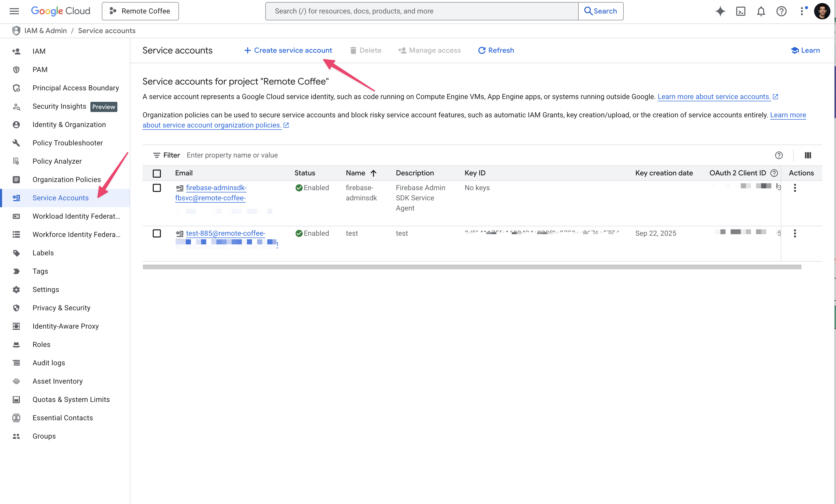Select the firebase-adminsdk account checkbox

pyautogui.click(x=157, y=188)
